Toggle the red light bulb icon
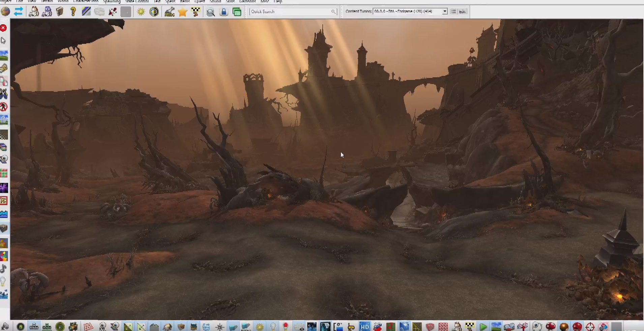 (x=286, y=326)
